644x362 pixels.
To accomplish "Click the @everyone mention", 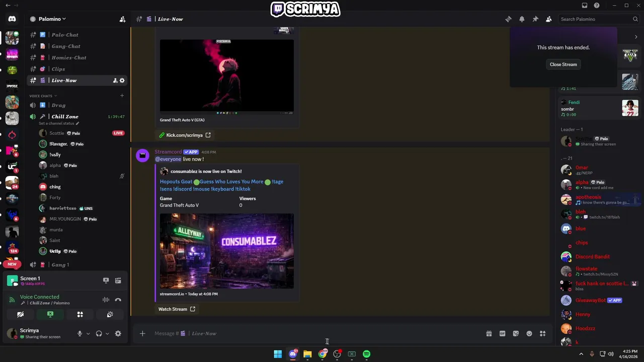I will tap(168, 159).
